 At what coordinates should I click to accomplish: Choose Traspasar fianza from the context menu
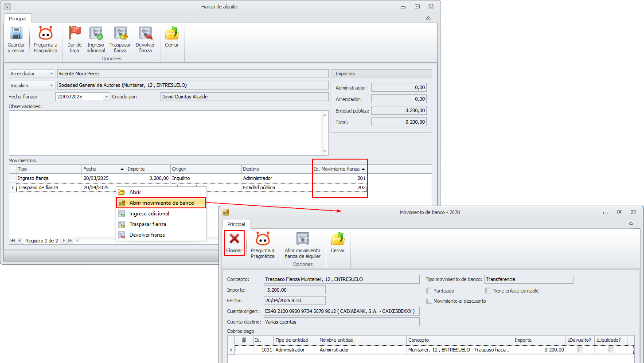pos(161,224)
